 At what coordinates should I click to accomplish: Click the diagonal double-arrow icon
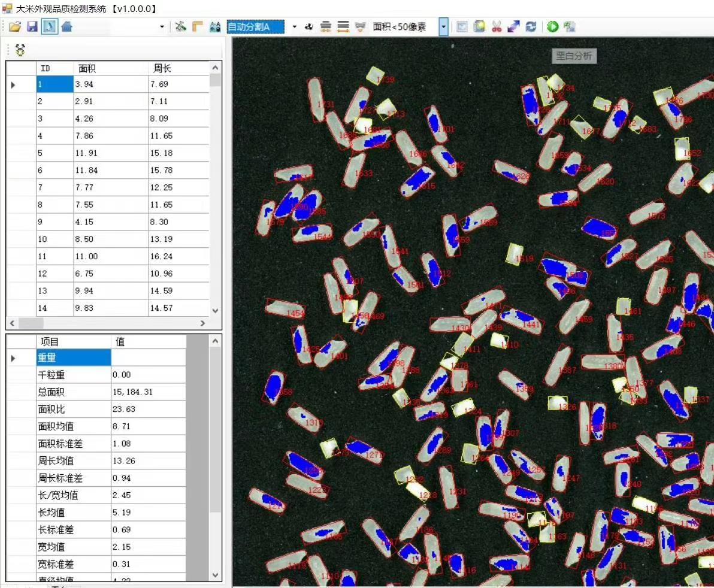tap(513, 27)
